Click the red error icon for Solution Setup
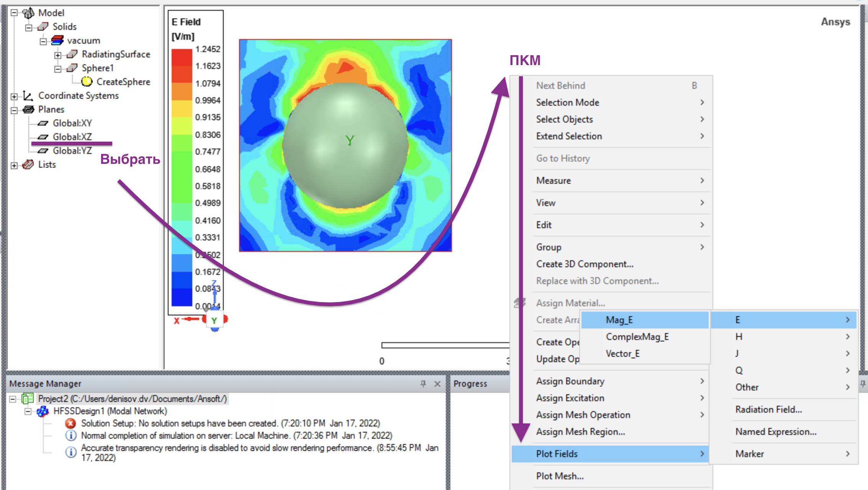Viewport: 868px width, 490px height. pyautogui.click(x=70, y=423)
